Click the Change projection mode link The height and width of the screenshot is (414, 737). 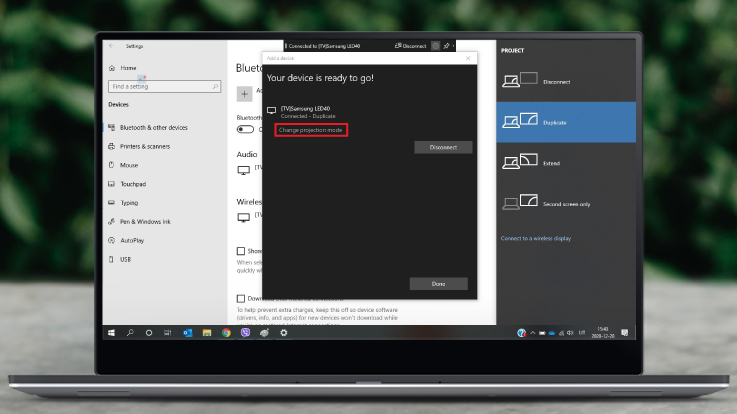312,130
